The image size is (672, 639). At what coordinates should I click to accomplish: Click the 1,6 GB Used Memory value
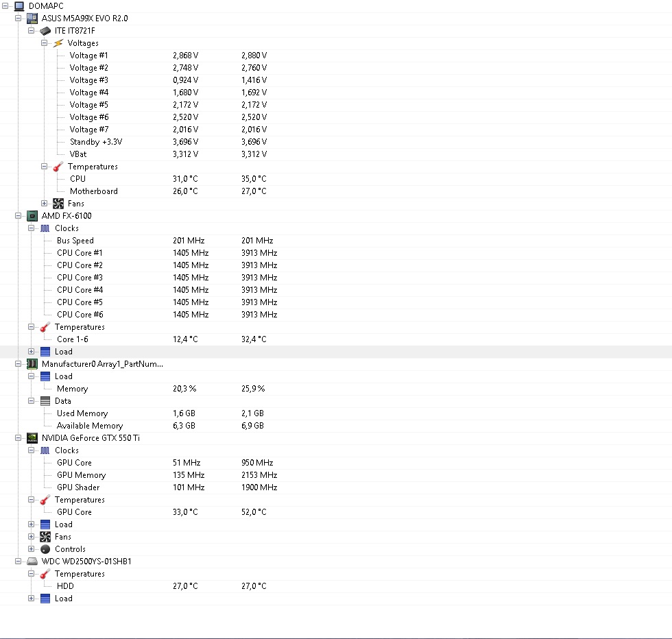[x=184, y=413]
